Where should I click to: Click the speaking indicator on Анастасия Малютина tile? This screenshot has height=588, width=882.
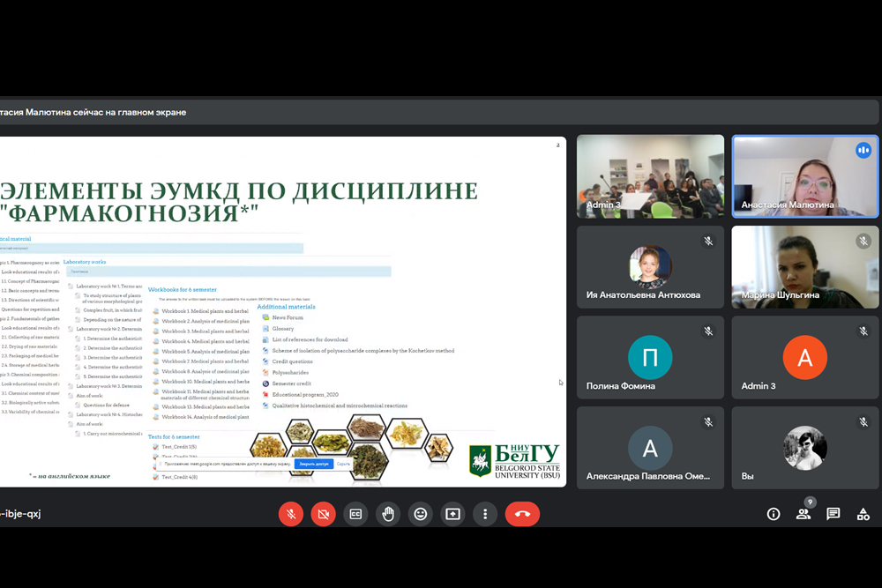pos(863,150)
